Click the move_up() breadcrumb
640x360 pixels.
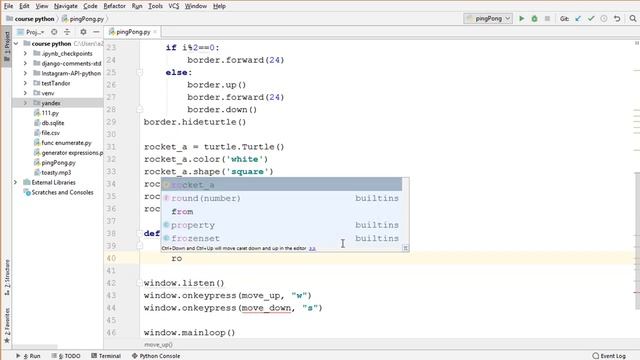[x=158, y=344]
